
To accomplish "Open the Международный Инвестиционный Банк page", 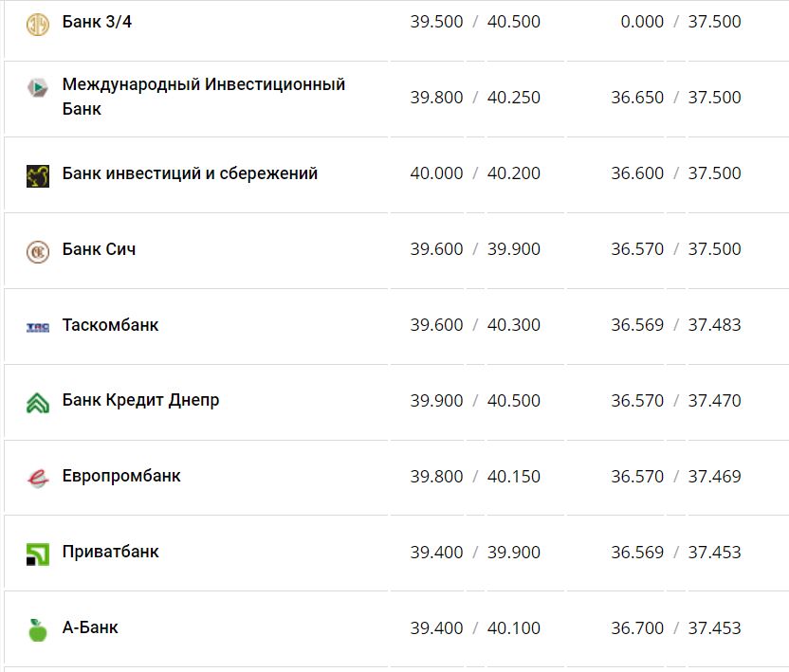I will (x=206, y=98).
